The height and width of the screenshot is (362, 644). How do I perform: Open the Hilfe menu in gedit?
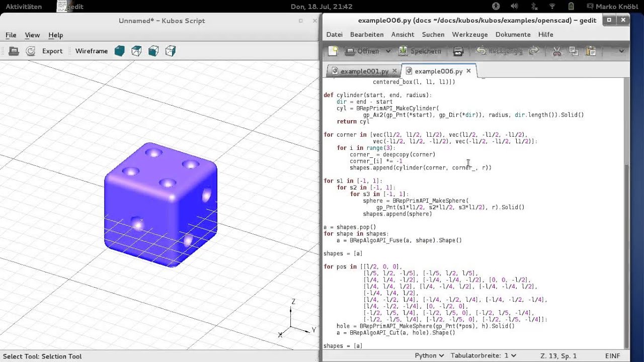pos(545,35)
